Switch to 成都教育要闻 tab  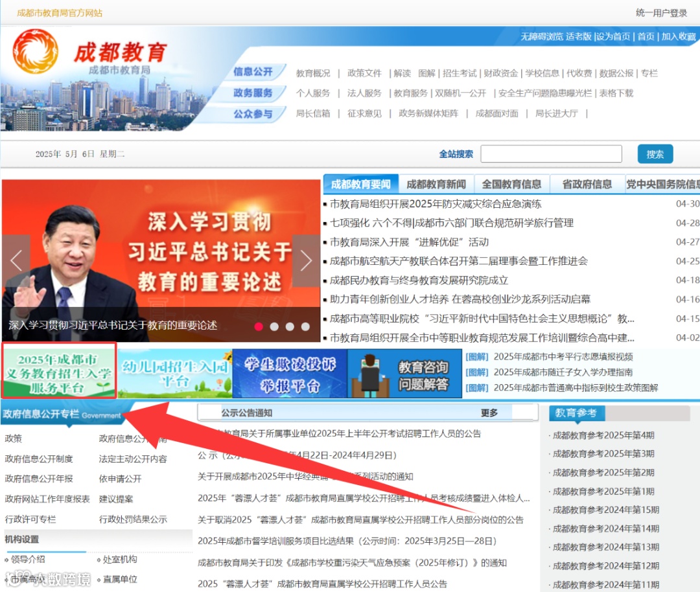click(x=361, y=184)
